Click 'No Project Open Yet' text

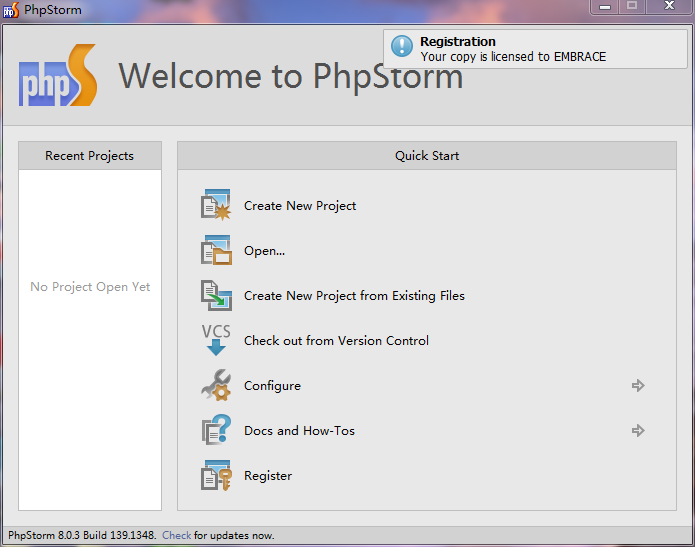pos(90,287)
